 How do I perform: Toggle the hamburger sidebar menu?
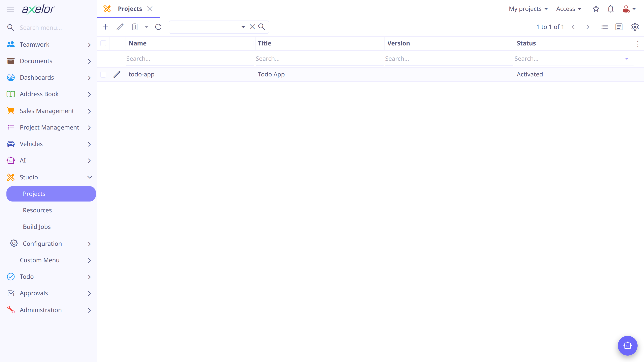pyautogui.click(x=10, y=9)
